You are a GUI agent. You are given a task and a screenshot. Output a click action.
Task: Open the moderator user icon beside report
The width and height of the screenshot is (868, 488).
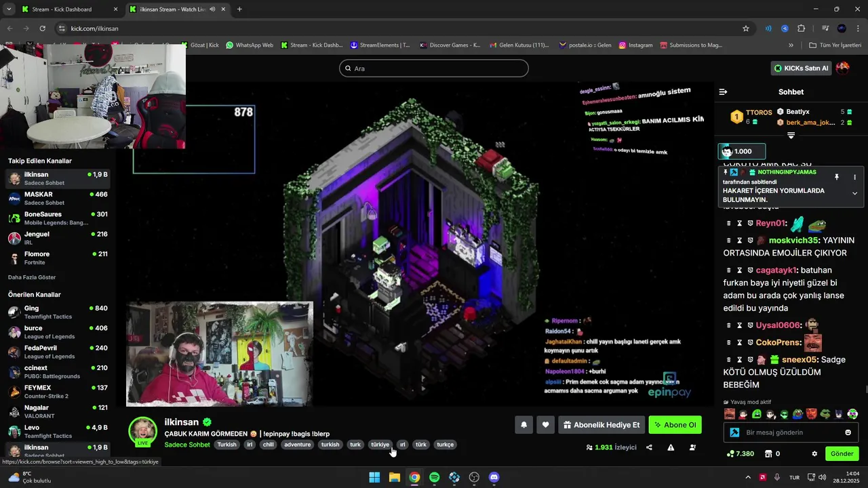(x=692, y=447)
